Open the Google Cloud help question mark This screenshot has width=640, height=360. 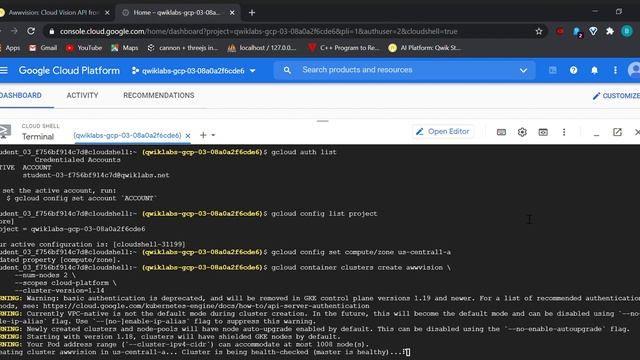pyautogui.click(x=573, y=70)
